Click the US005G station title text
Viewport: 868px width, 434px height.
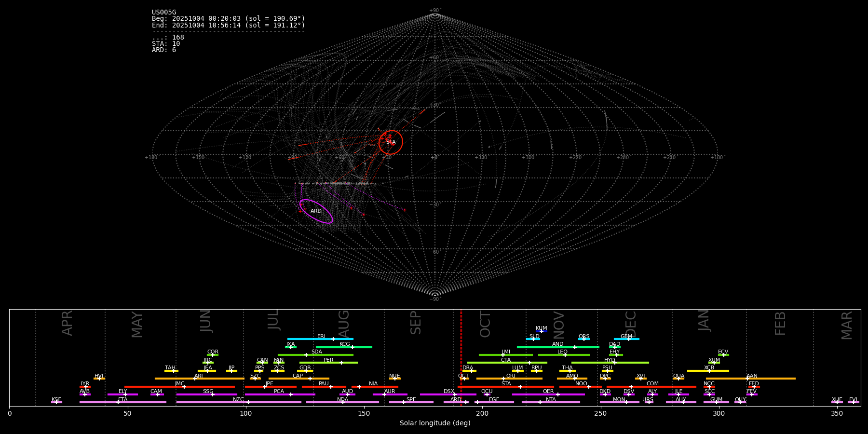coord(164,13)
